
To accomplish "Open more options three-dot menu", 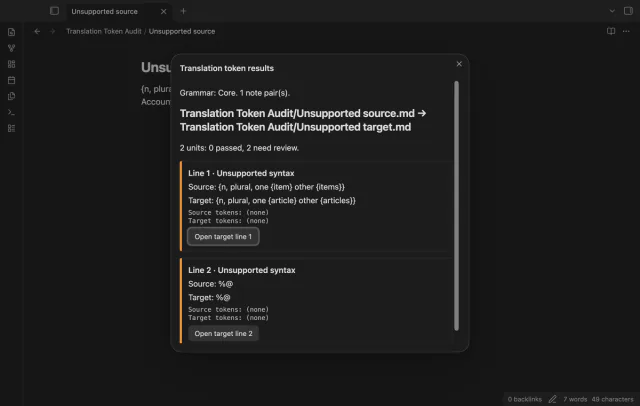I will [x=626, y=31].
